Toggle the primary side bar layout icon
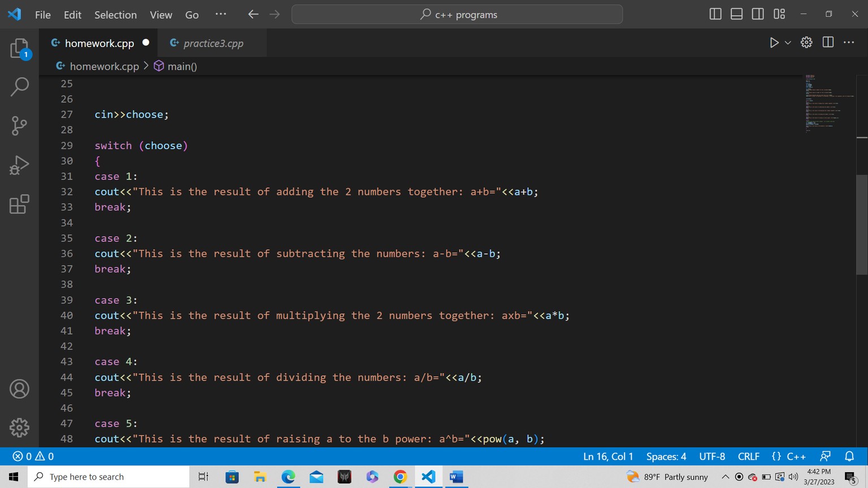Image resolution: width=868 pixels, height=488 pixels. (x=715, y=14)
